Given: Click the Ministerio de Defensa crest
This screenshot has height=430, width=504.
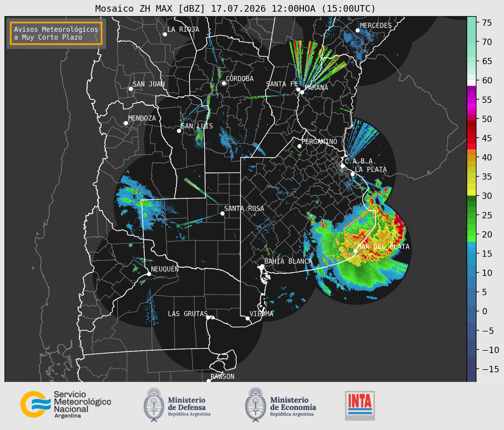Looking at the screenshot, I should coord(154,405).
